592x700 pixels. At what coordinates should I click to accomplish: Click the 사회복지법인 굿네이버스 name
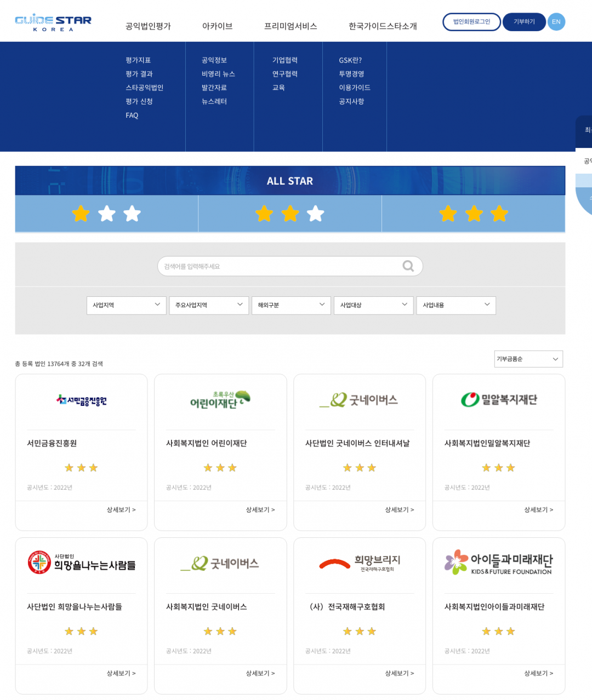click(207, 607)
